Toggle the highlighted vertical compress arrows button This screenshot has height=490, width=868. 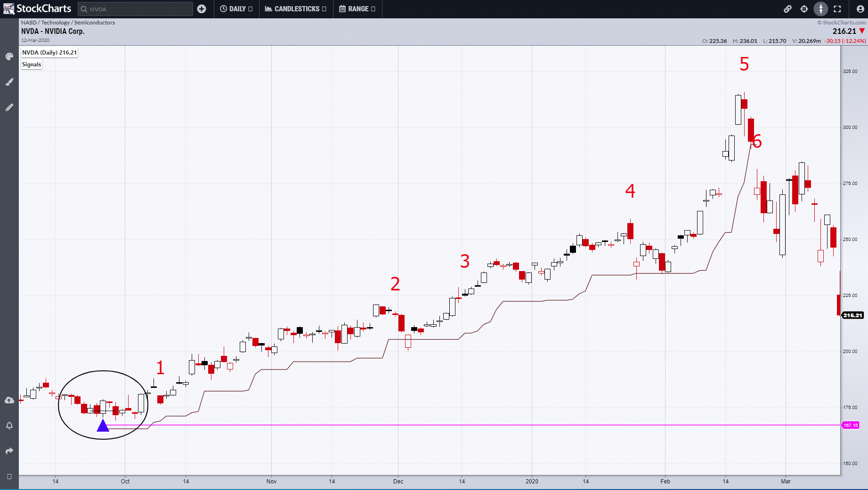point(820,9)
